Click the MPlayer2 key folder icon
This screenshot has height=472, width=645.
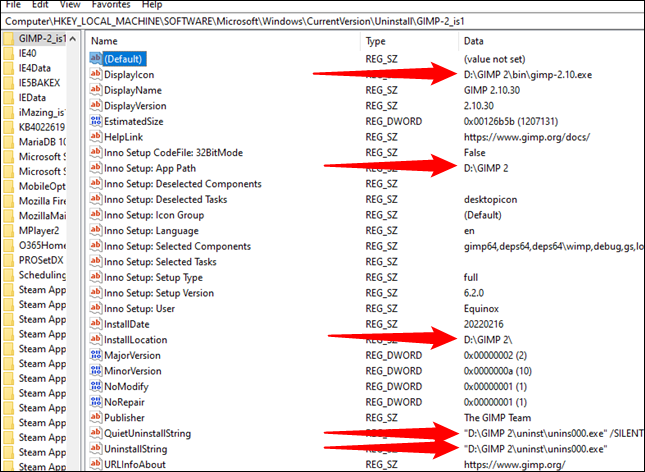click(x=8, y=231)
